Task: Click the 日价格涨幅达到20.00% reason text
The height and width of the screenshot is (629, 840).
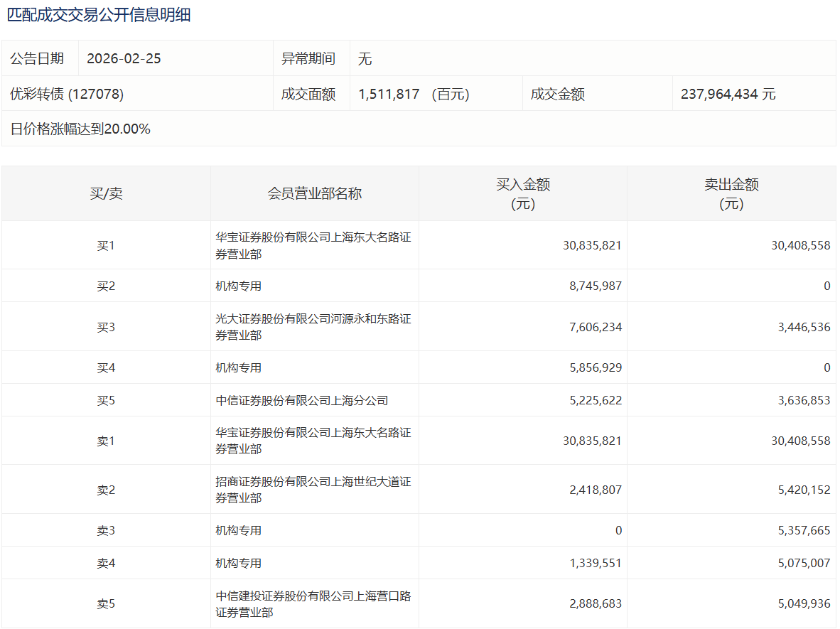Action: pos(80,129)
